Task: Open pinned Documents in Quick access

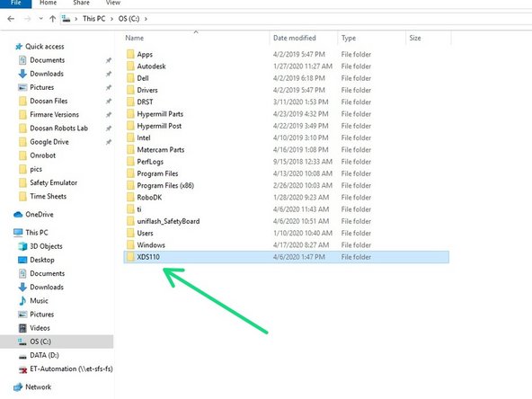Action: (47, 60)
